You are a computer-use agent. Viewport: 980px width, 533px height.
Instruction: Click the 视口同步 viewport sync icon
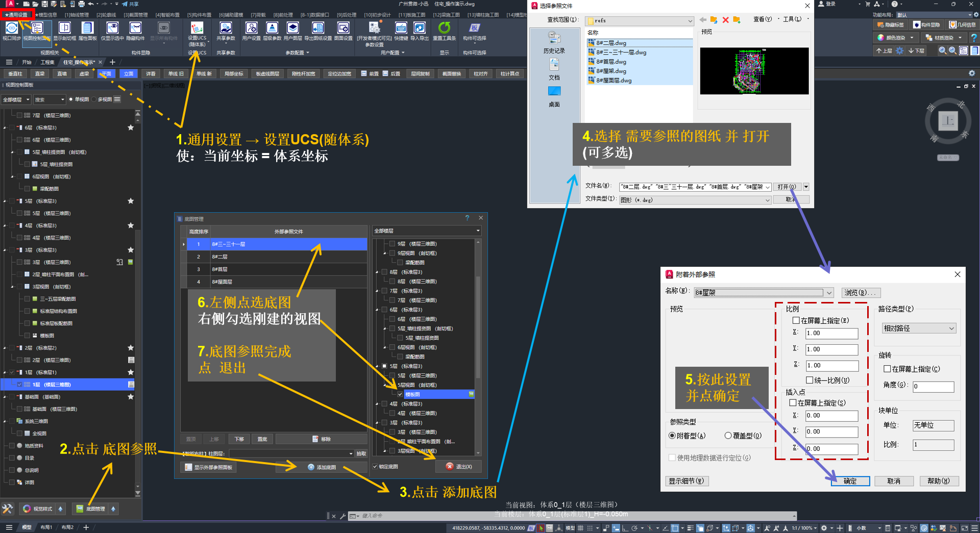click(11, 31)
